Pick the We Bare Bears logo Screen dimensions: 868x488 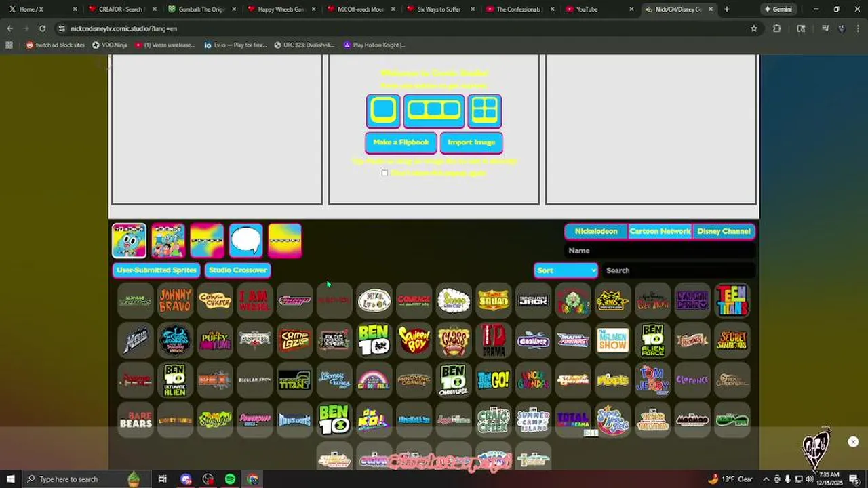tap(136, 420)
